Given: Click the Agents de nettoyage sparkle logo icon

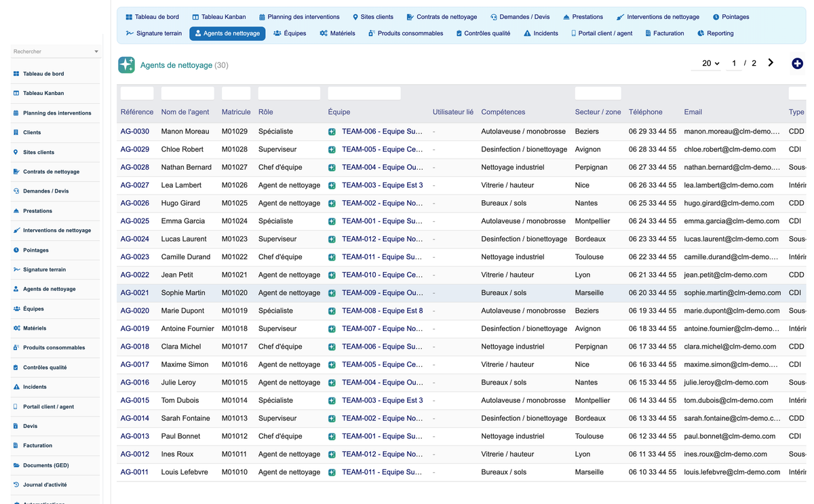Looking at the screenshot, I should coord(126,64).
